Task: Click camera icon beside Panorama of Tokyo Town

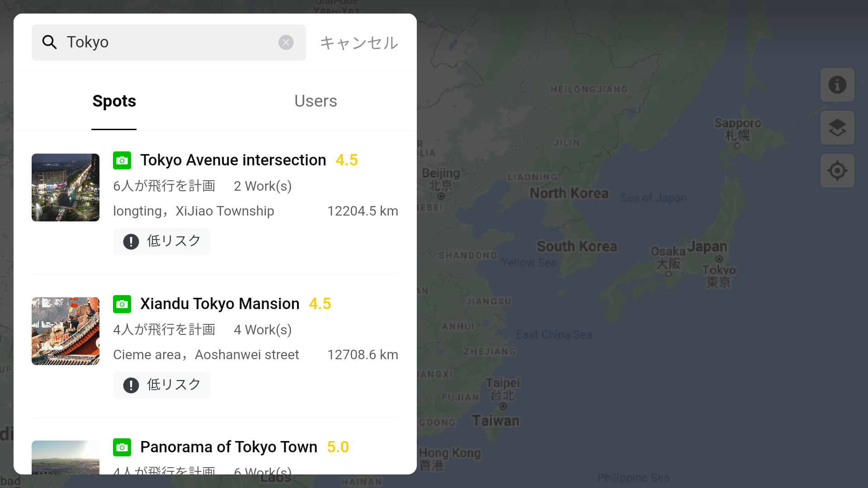Action: pyautogui.click(x=122, y=447)
